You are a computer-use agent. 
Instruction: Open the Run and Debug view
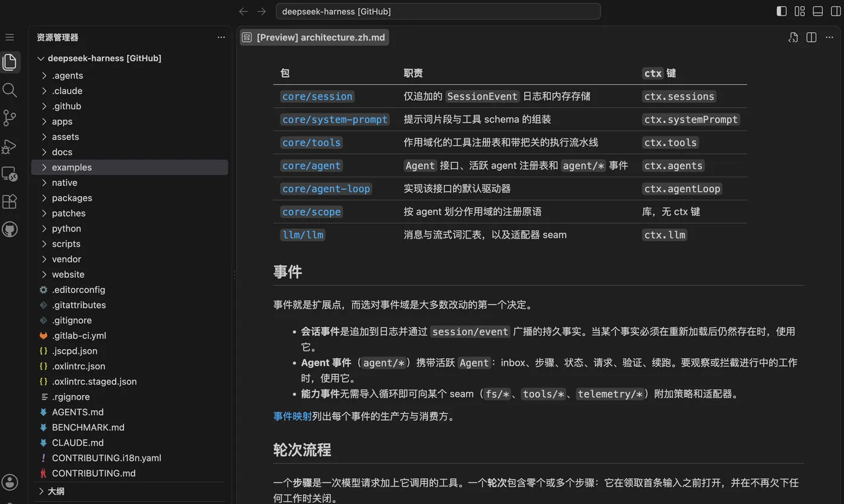click(x=10, y=145)
